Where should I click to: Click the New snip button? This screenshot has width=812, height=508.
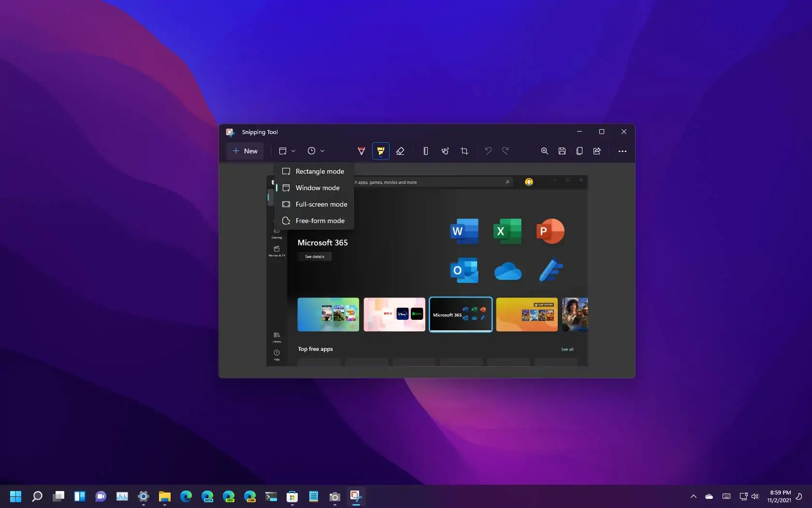(x=245, y=151)
